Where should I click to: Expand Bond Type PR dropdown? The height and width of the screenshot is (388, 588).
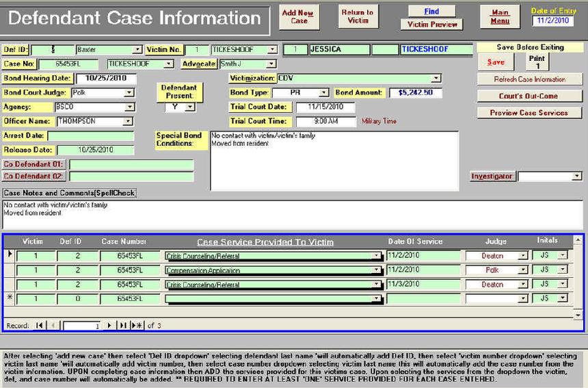click(x=323, y=92)
